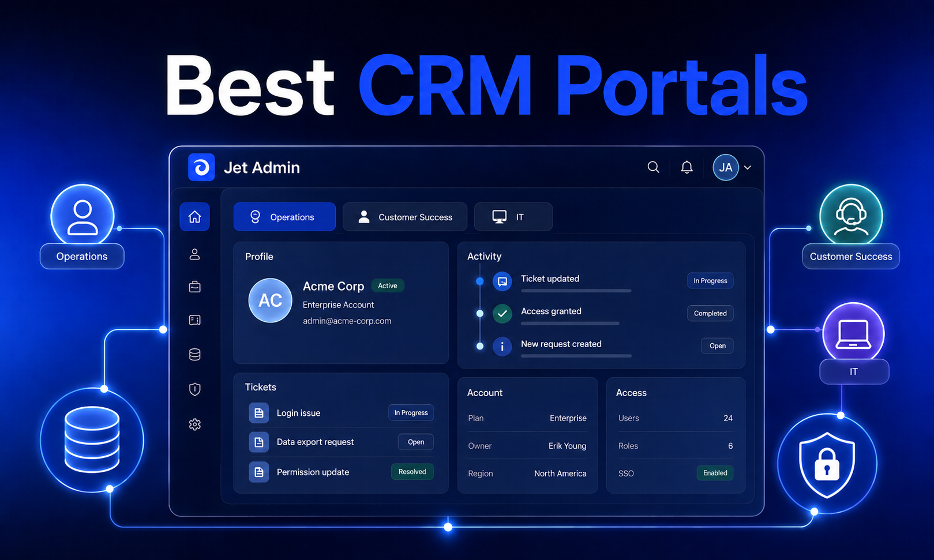The height and width of the screenshot is (560, 934).
Task: Click the New request created info icon
Action: click(x=502, y=347)
